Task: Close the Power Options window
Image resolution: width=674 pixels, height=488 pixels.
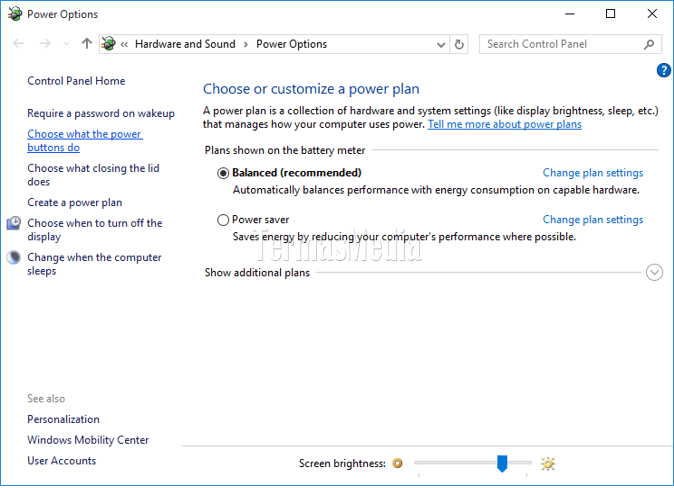Action: point(652,14)
